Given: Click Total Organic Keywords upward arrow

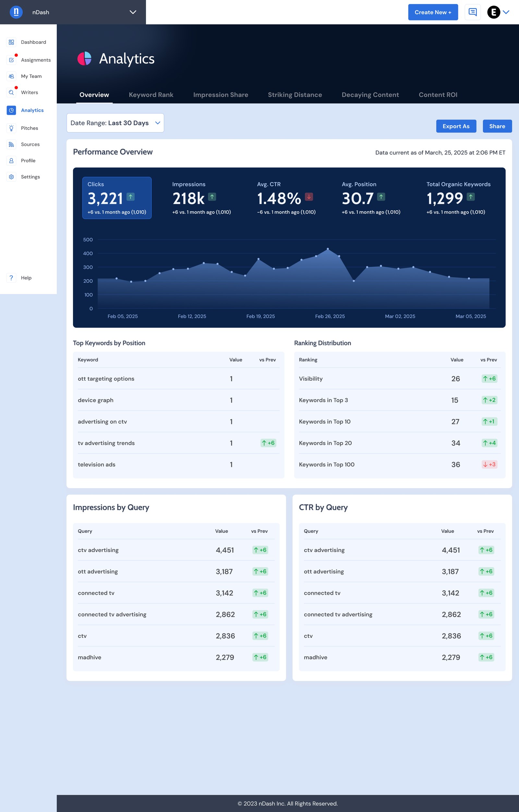Looking at the screenshot, I should 470,197.
